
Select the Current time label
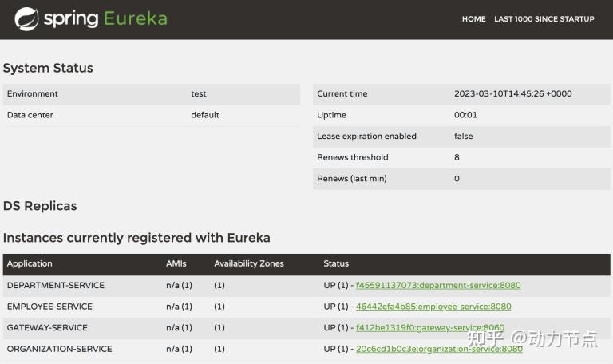[x=342, y=94]
